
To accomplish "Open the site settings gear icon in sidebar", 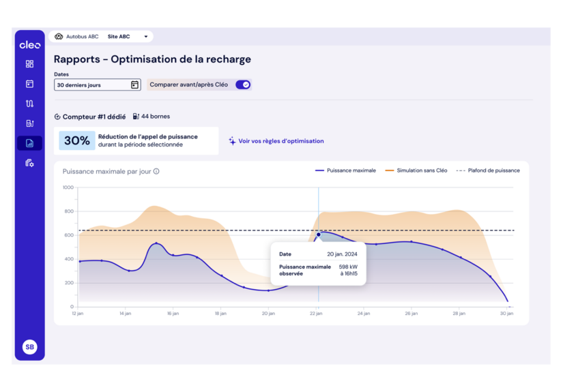I will click(29, 163).
